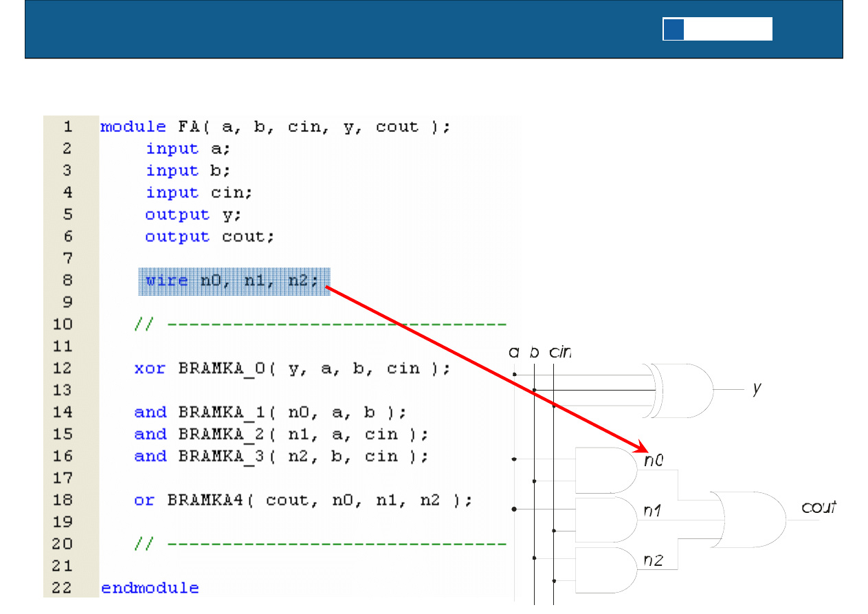This screenshot has width=868, height=614.
Task: Click the red arrowhead pointing at n0
Action: click(x=636, y=446)
